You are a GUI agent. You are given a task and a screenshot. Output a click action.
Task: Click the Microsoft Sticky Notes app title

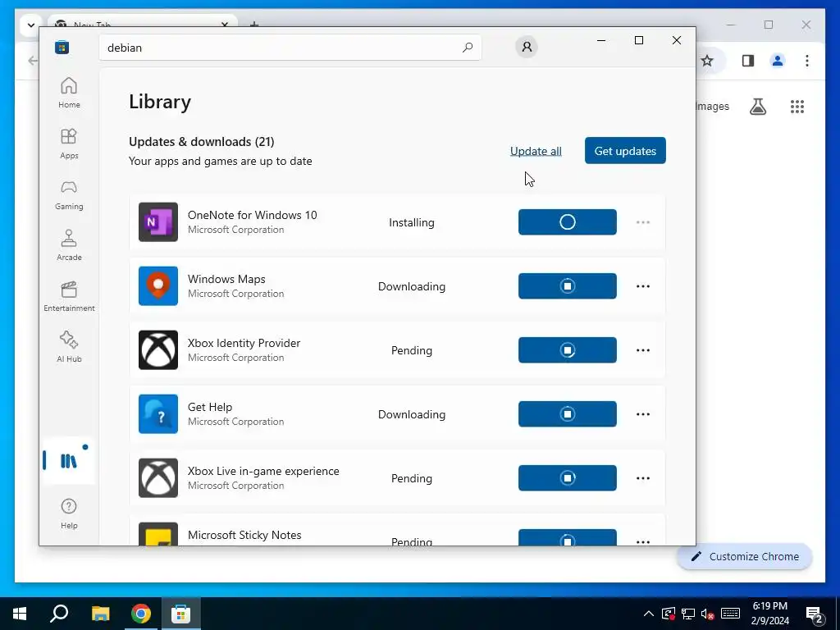[x=244, y=535]
